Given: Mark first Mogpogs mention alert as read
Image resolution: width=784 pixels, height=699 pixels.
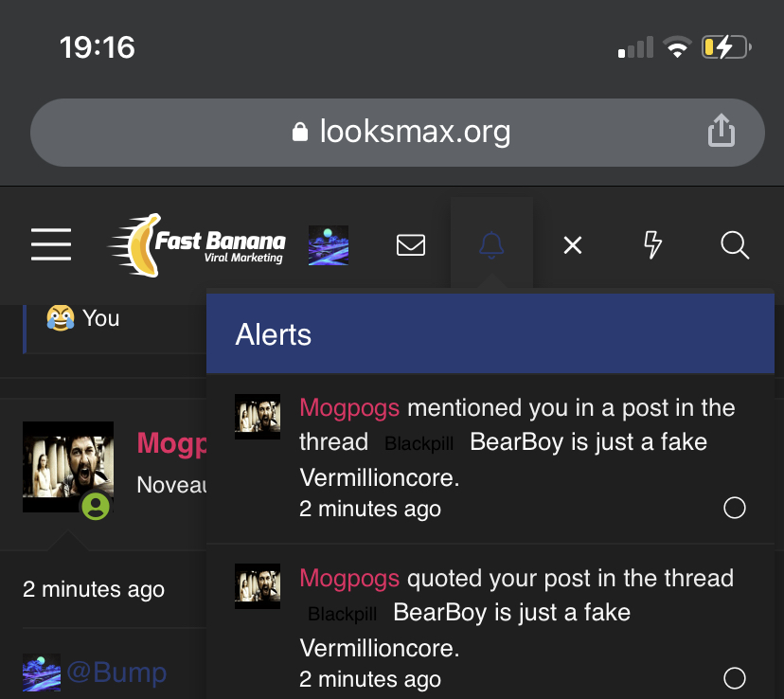Looking at the screenshot, I should click(734, 508).
